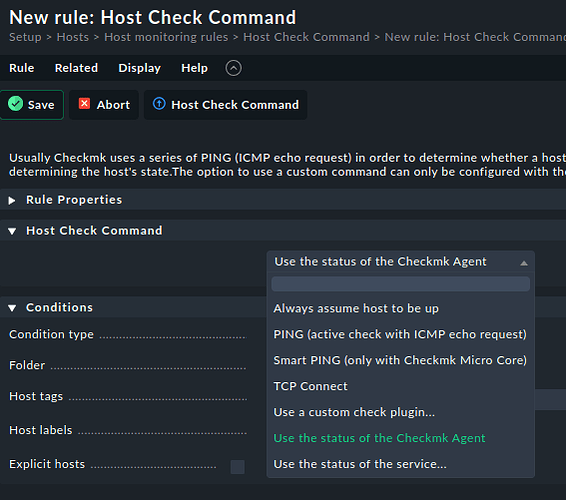Screen dimensions: 566x500
Task: Collapse the Host Check Command section
Action: [12, 231]
